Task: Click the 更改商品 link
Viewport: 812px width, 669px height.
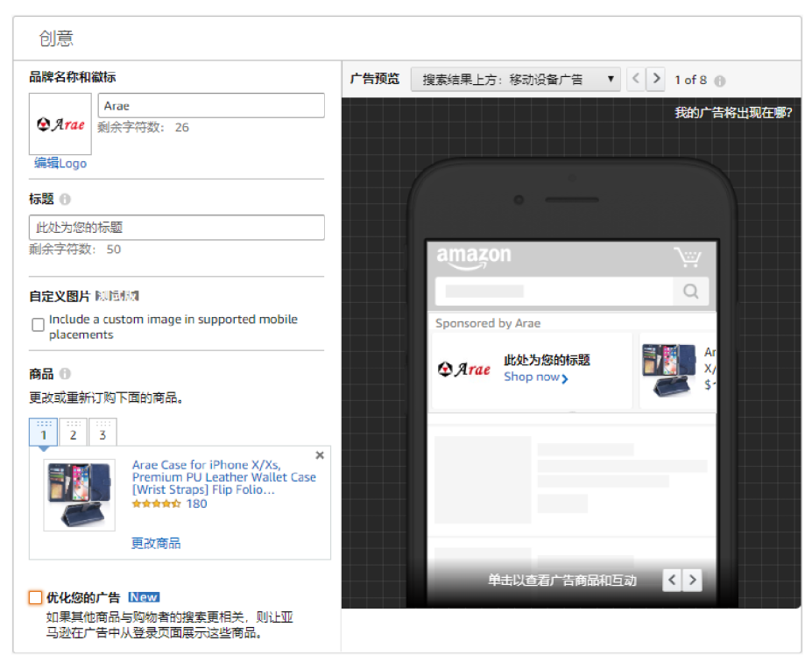Action: coord(156,543)
